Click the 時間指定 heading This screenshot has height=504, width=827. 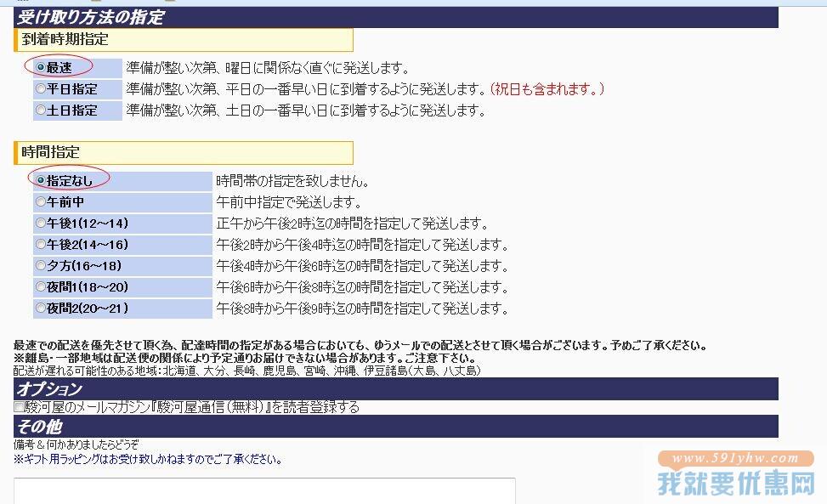pyautogui.click(x=183, y=153)
